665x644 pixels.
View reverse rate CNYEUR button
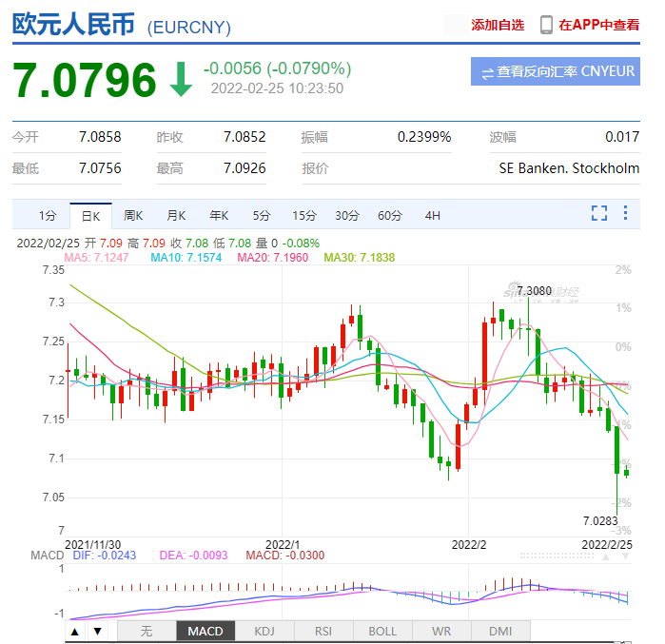556,71
